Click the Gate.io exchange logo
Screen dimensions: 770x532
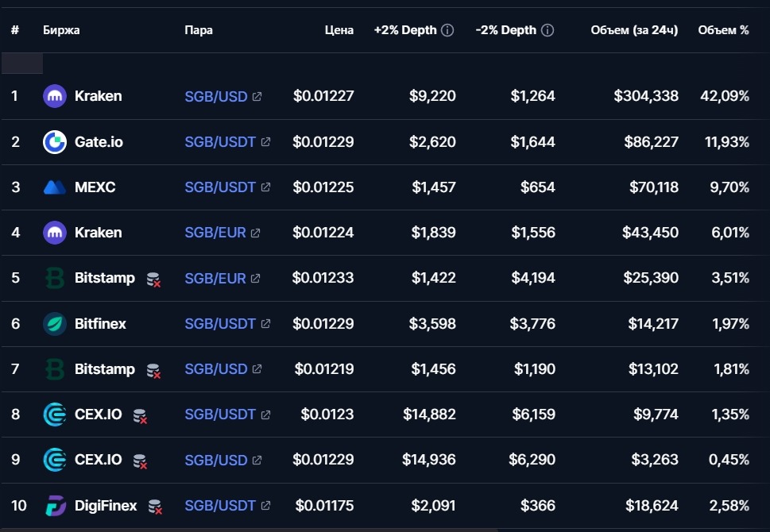point(55,142)
